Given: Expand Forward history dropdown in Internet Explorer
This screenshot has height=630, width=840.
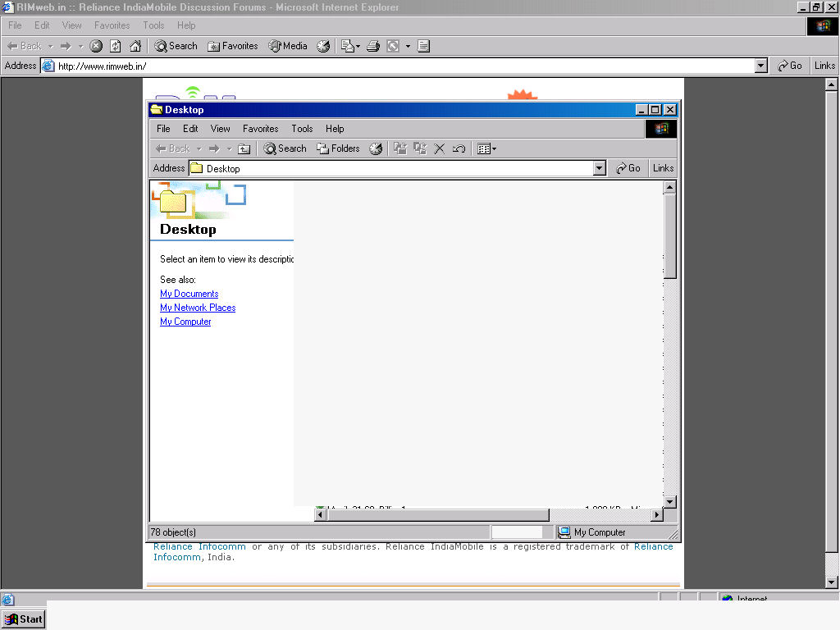Looking at the screenshot, I should [x=81, y=46].
